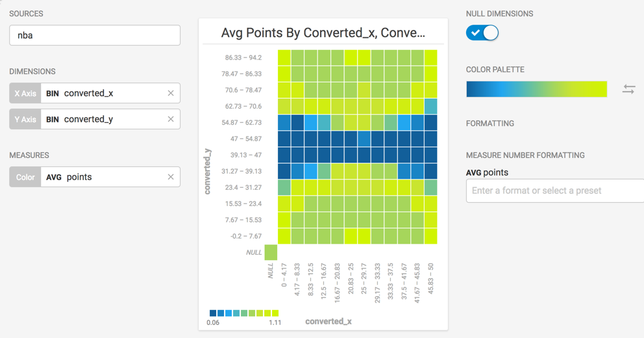Click the chart title Avg Points By Converted_x

323,32
